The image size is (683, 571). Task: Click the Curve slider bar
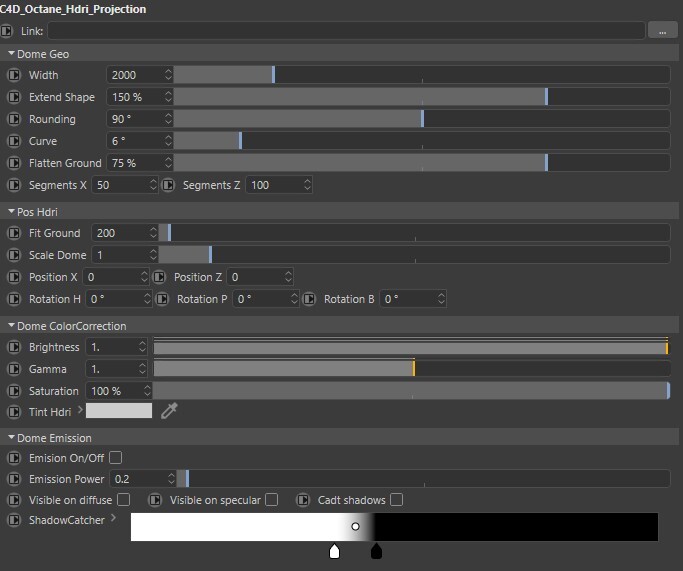[x=422, y=141]
